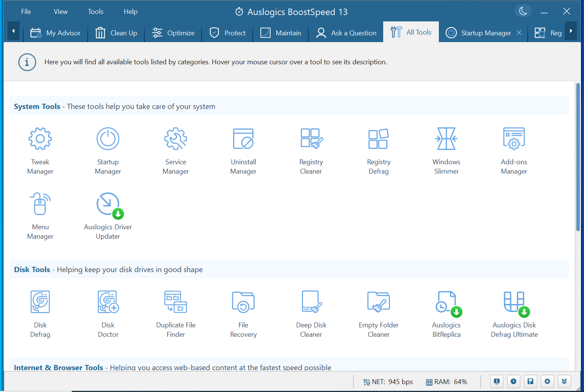Download Auslogics Driver Updater

(108, 216)
